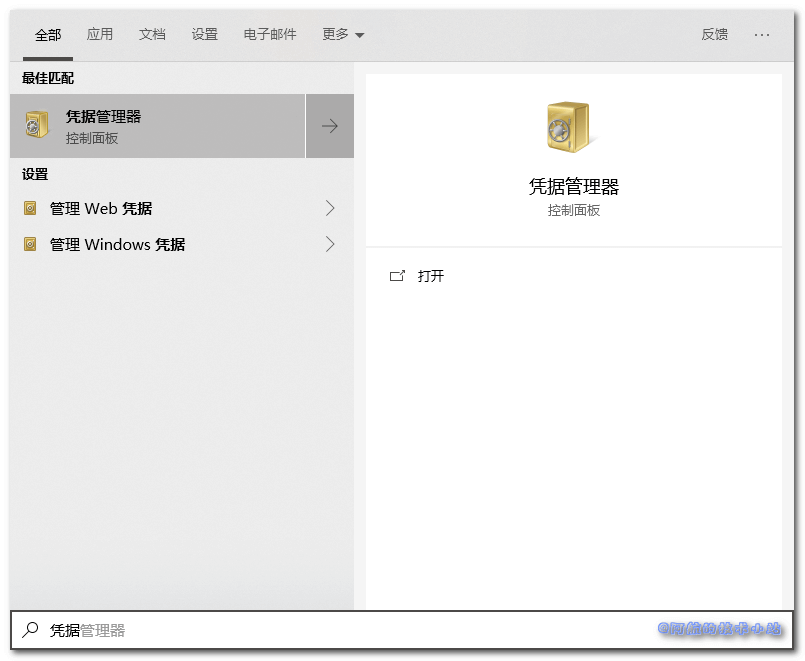Click the safe icon beside 管理 Windows 凭据
Image resolution: width=805 pixels, height=661 pixels.
click(30, 244)
